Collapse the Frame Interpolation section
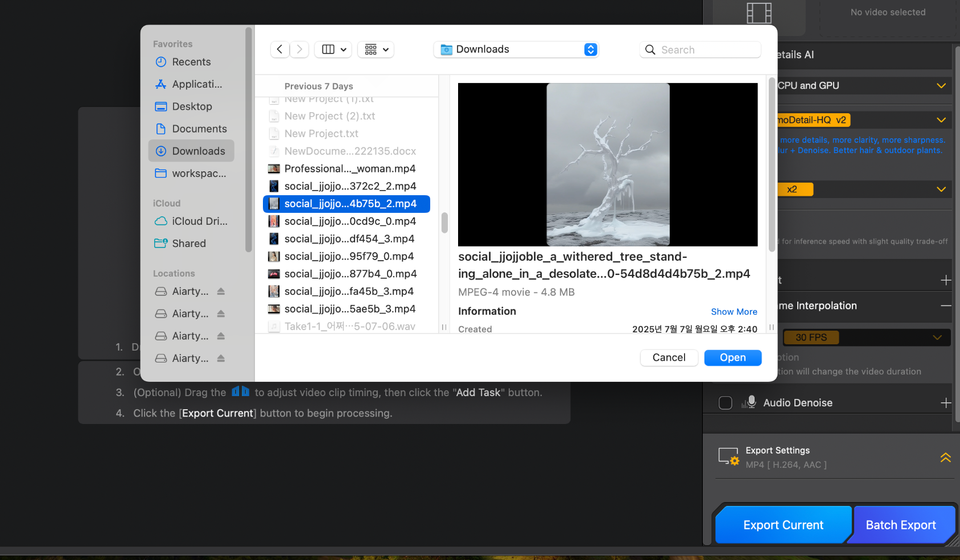Viewport: 960px width, 560px height. click(945, 306)
